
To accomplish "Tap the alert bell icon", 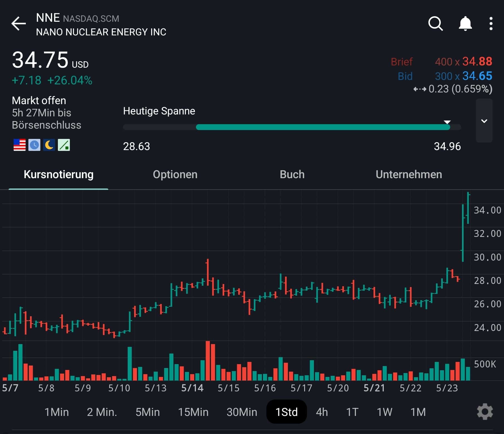I will (x=465, y=23).
